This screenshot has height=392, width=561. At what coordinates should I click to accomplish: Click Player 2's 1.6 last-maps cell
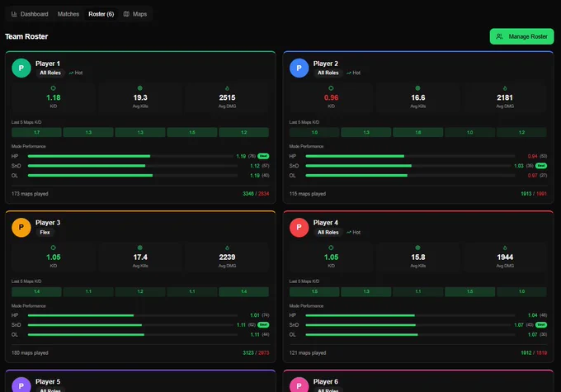[418, 133]
